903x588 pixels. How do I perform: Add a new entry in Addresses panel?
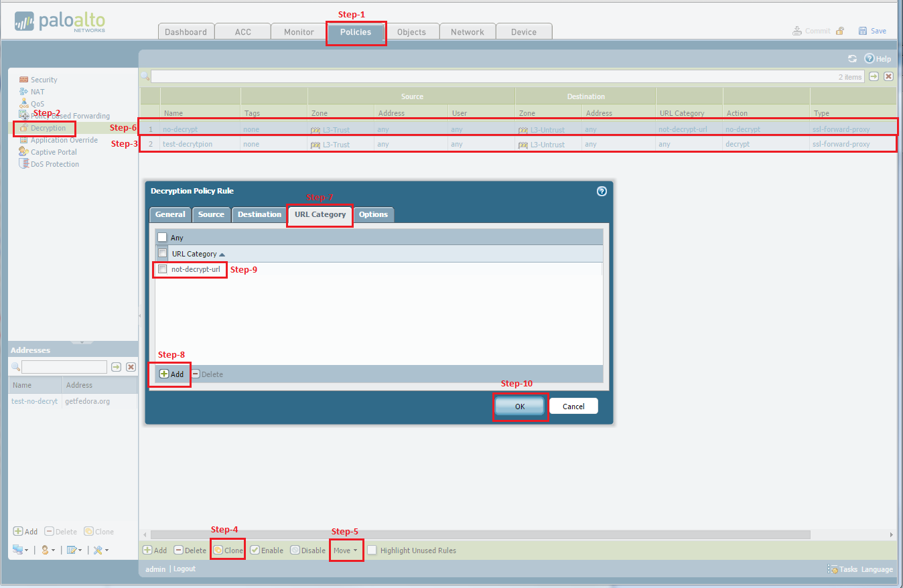click(25, 532)
